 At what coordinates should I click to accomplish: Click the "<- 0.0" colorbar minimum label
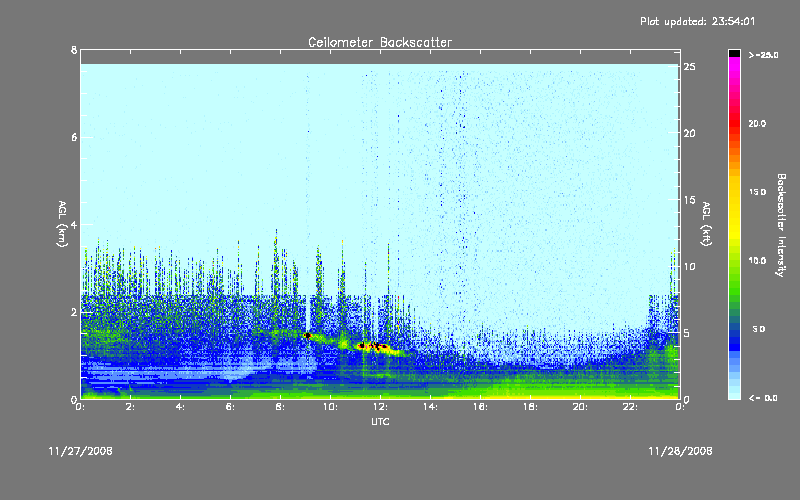(x=763, y=398)
